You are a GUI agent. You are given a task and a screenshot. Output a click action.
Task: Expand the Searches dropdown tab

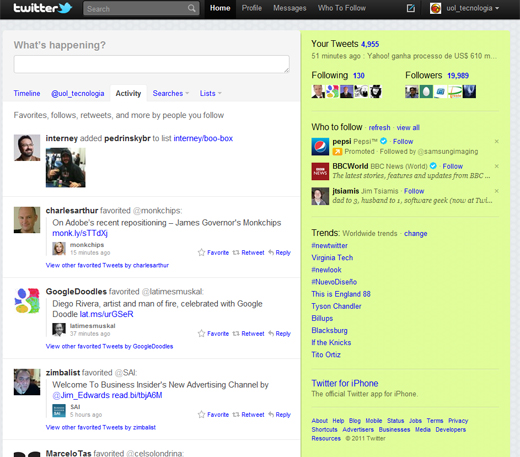pyautogui.click(x=171, y=93)
